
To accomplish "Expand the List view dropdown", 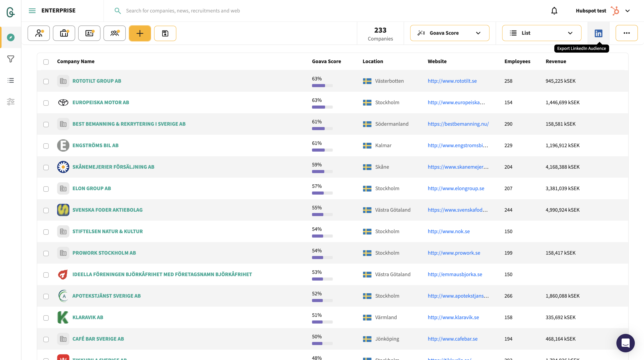I will click(541, 33).
